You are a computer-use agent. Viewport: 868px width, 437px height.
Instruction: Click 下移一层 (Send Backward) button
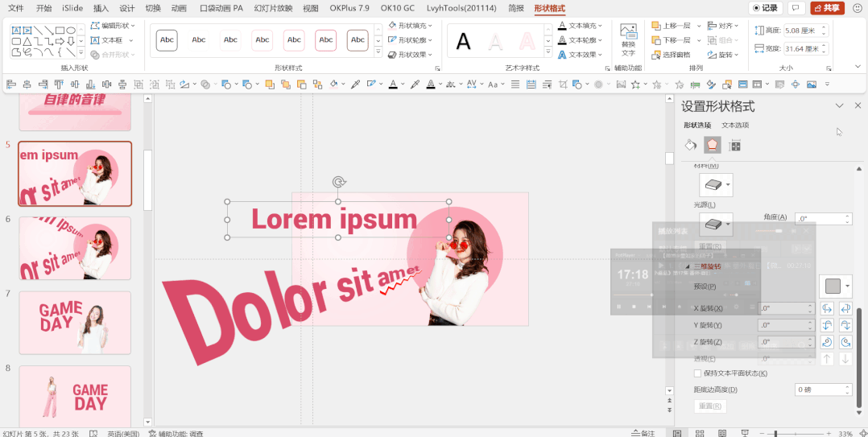[671, 39]
